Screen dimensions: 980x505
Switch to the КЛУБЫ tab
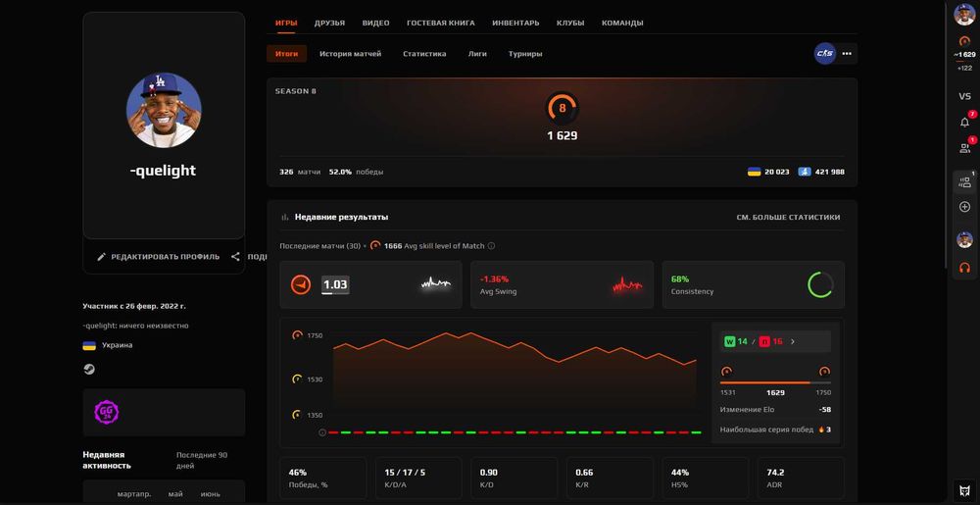tap(570, 24)
